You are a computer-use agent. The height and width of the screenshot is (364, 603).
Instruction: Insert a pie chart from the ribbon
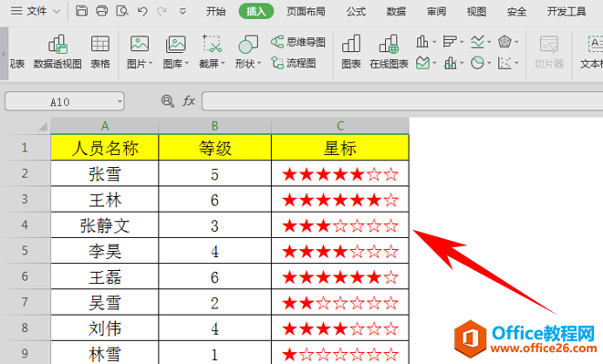click(x=477, y=63)
